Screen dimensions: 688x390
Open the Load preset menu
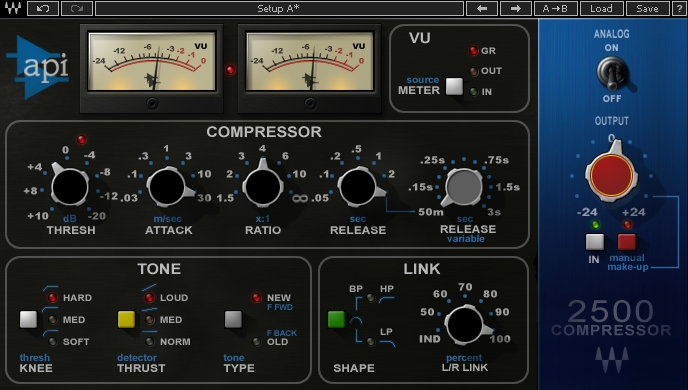[601, 8]
